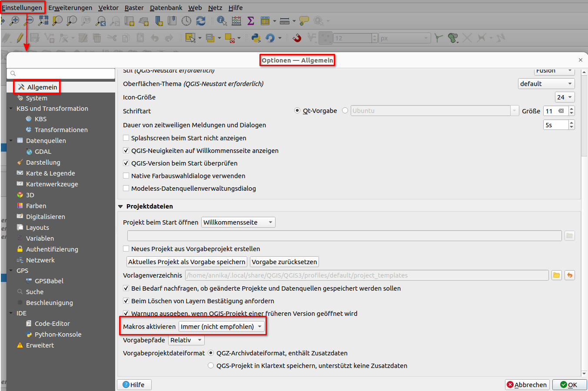Open the Erweiterungen menu
The width and height of the screenshot is (588, 391).
[x=70, y=8]
